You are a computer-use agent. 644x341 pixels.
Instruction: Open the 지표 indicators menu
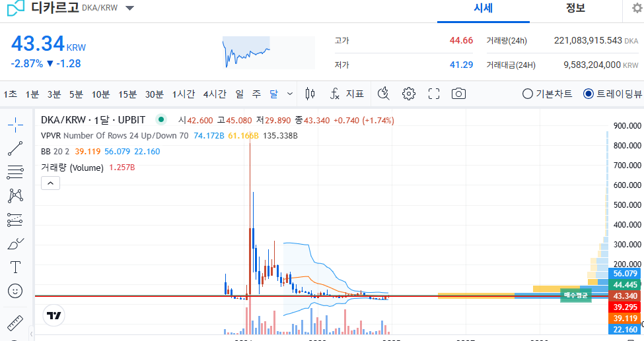347,94
